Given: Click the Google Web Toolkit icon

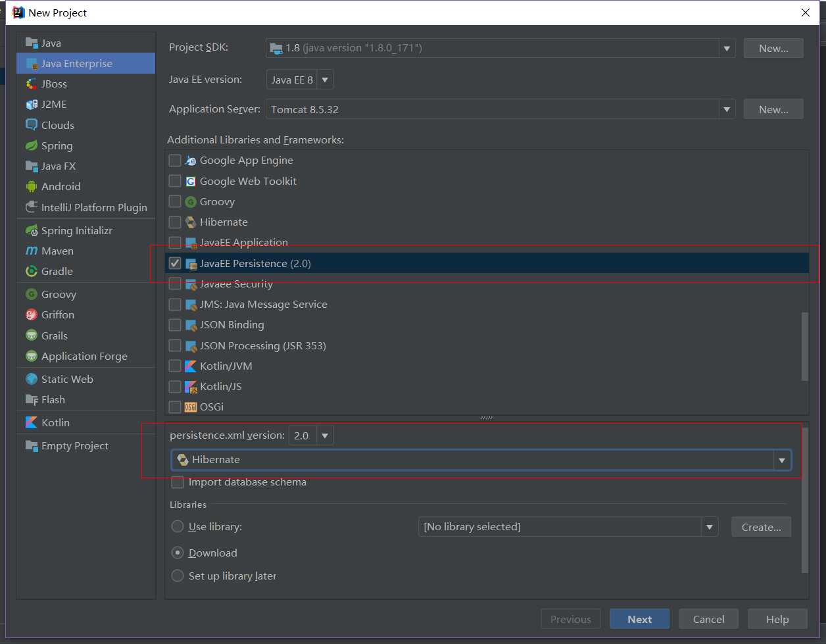Looking at the screenshot, I should [x=191, y=181].
